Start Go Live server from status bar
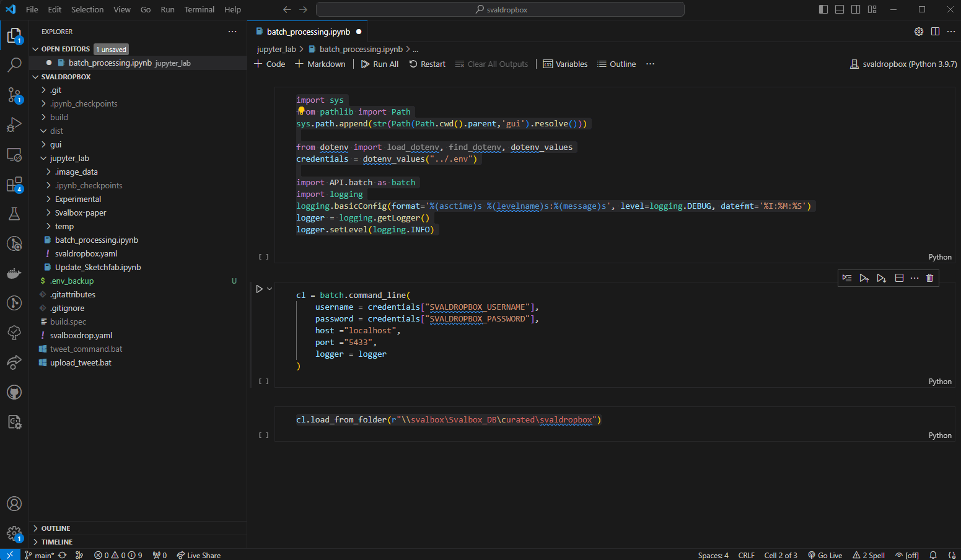961x560 pixels. (x=825, y=555)
